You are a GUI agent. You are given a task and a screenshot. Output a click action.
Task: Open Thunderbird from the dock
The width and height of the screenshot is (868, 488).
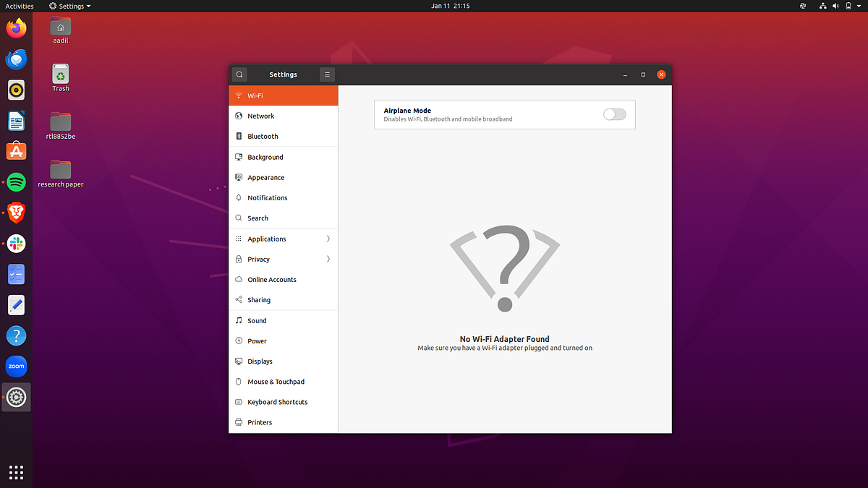16,59
